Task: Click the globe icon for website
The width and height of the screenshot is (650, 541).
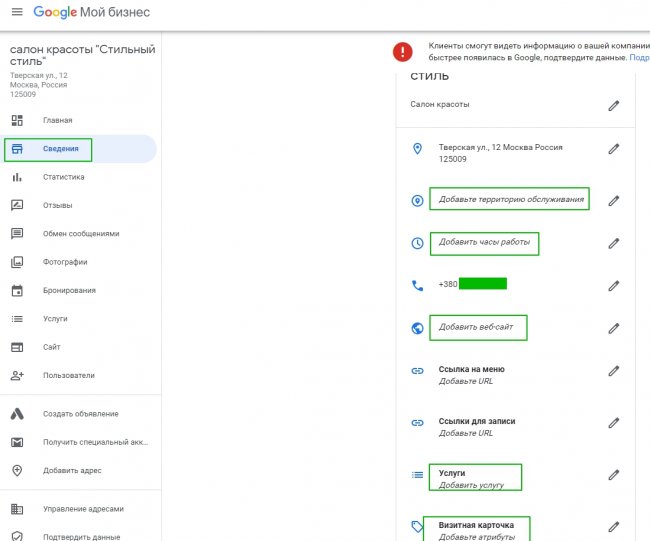Action: point(418,328)
